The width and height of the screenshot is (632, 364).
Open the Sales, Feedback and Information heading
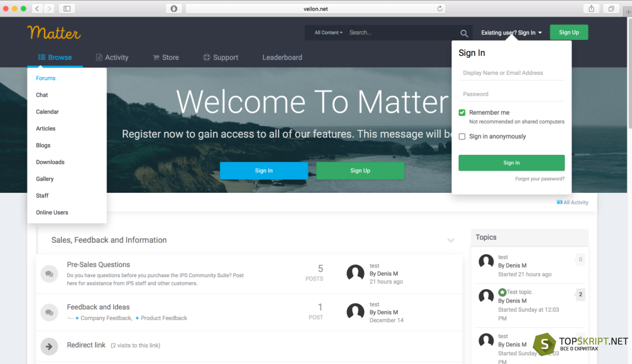pyautogui.click(x=109, y=240)
